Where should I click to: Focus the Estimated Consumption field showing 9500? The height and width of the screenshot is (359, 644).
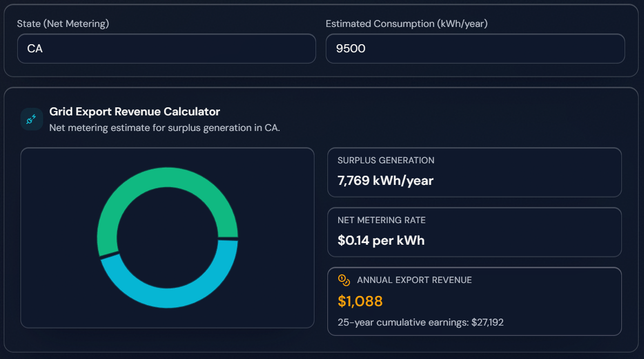tap(475, 49)
